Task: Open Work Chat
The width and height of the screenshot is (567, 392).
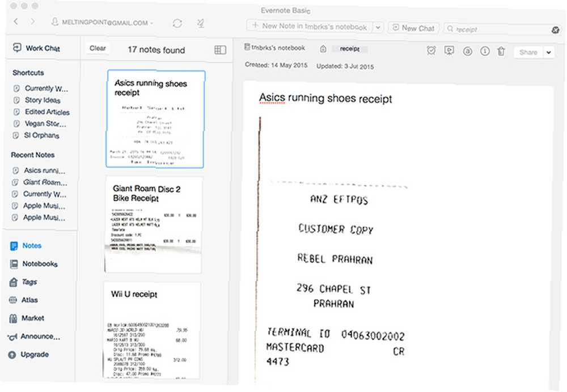Action: click(37, 48)
